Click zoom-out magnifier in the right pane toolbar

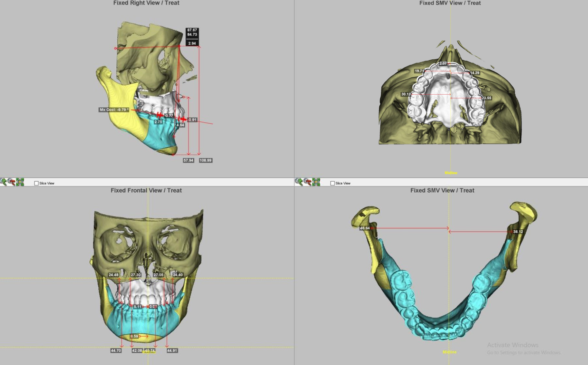(307, 182)
